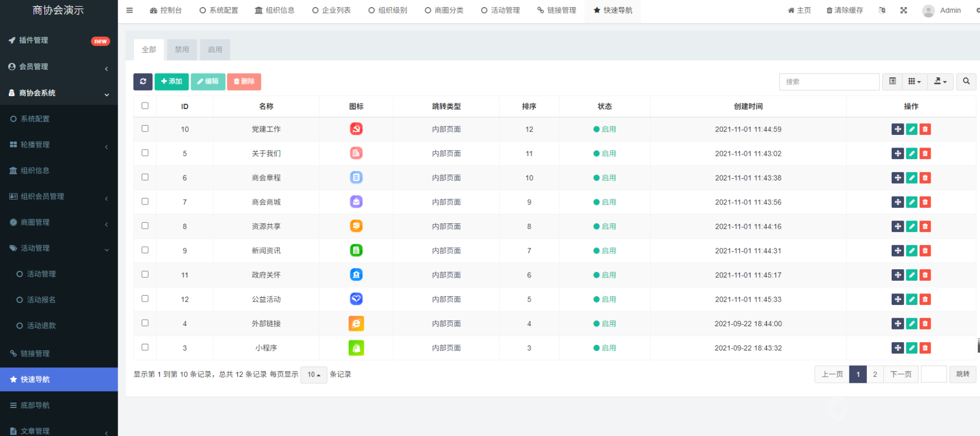Click the delete icon for 新闻资讯
Viewport: 980px width, 436px height.
(925, 251)
